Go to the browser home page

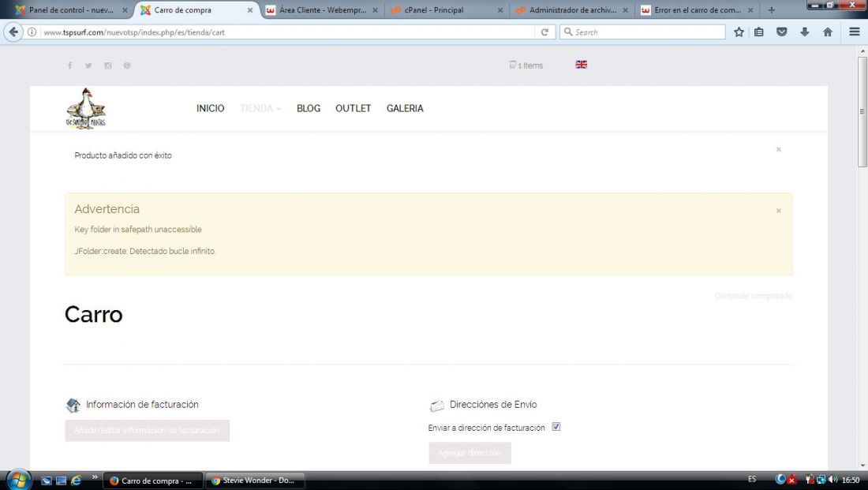[x=828, y=32]
